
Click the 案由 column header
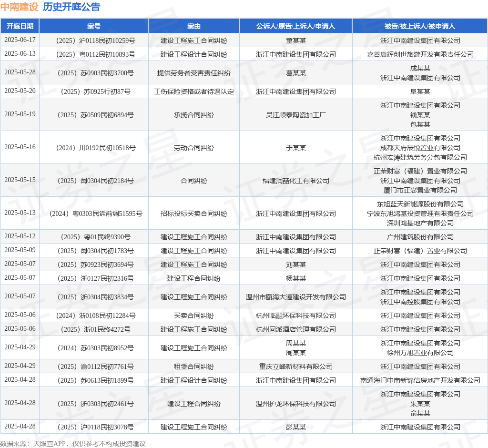(x=193, y=26)
